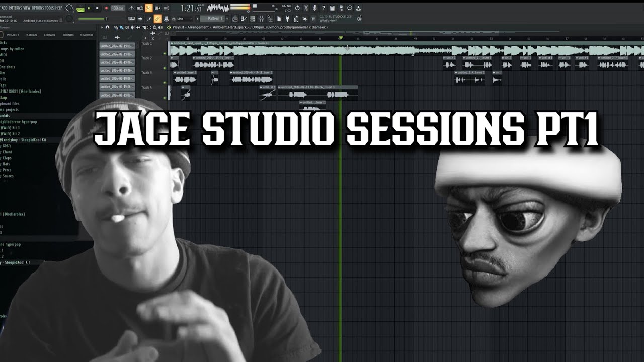Open the TOOLS menu
Image resolution: width=644 pixels, height=362 pixels.
[50, 8]
